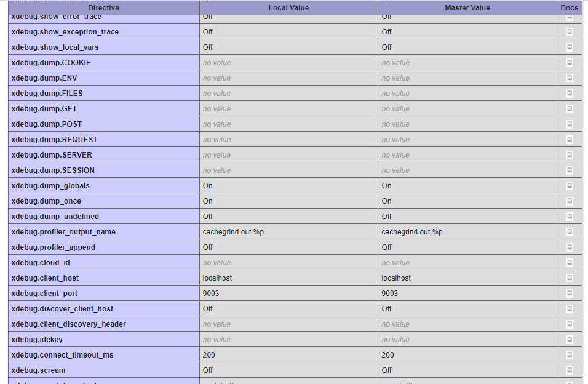Select the Local Value column header
The image size is (588, 384).
coord(288,7)
